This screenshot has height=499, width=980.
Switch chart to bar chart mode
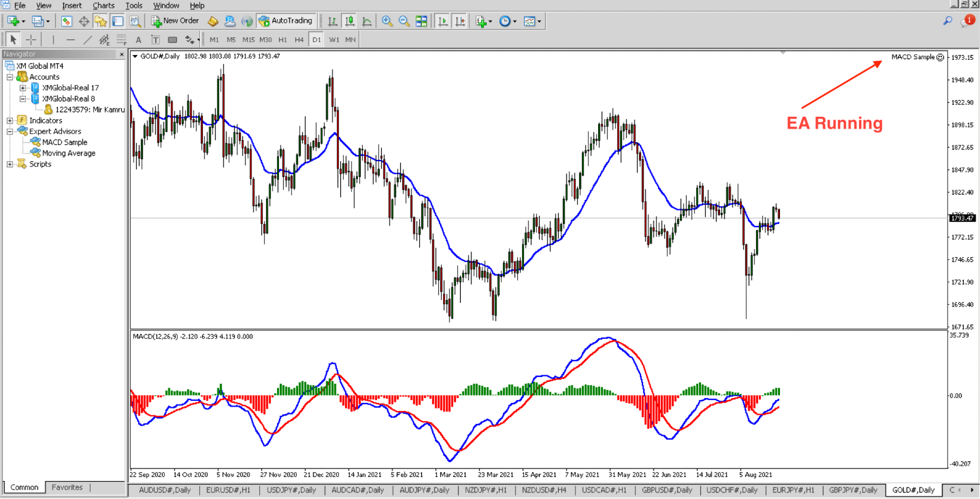tap(332, 21)
